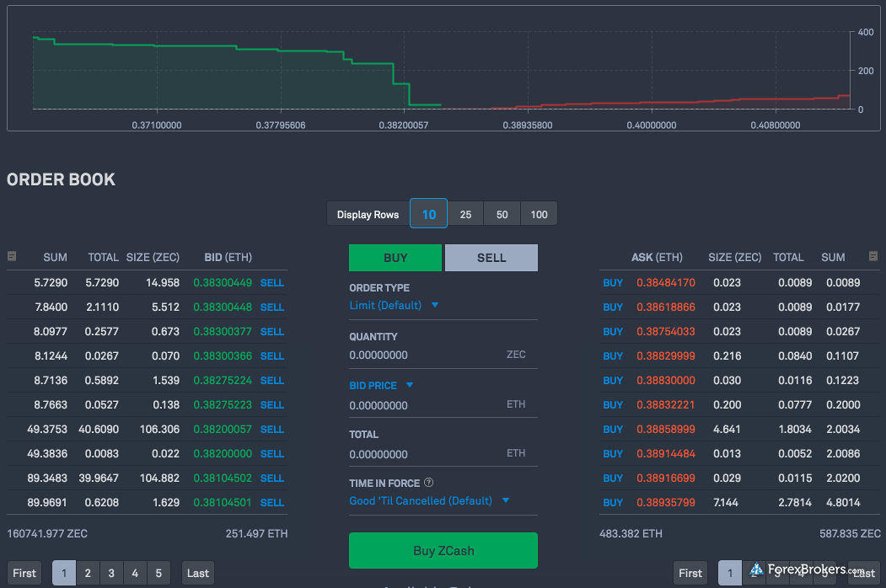886x588 pixels.
Task: Click BUY on ask 0.38830000
Action: [613, 380]
